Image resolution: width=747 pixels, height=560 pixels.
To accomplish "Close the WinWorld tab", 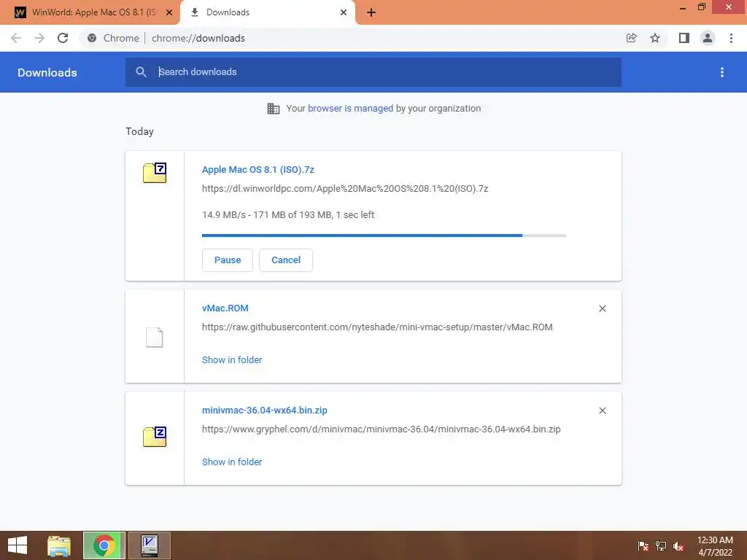I will click(169, 12).
